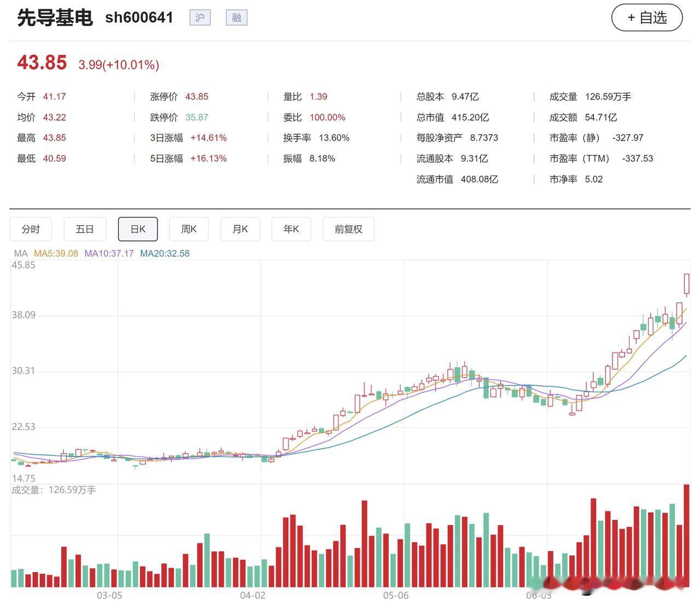Click the 沪 market badge

point(200,17)
